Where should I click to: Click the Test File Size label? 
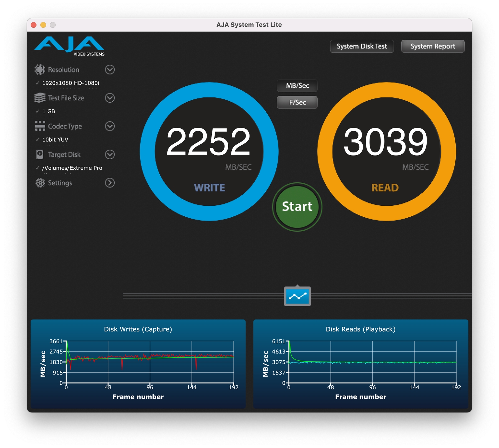66,98
